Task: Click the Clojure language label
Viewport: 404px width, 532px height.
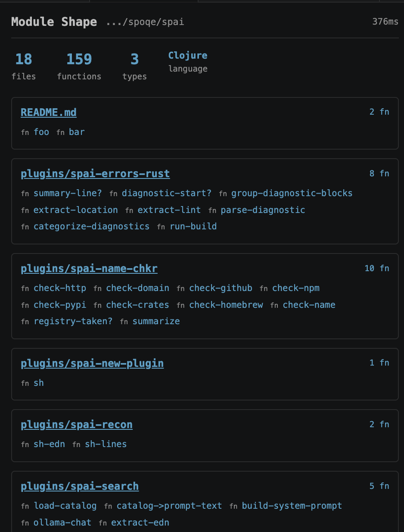Action: click(x=188, y=55)
